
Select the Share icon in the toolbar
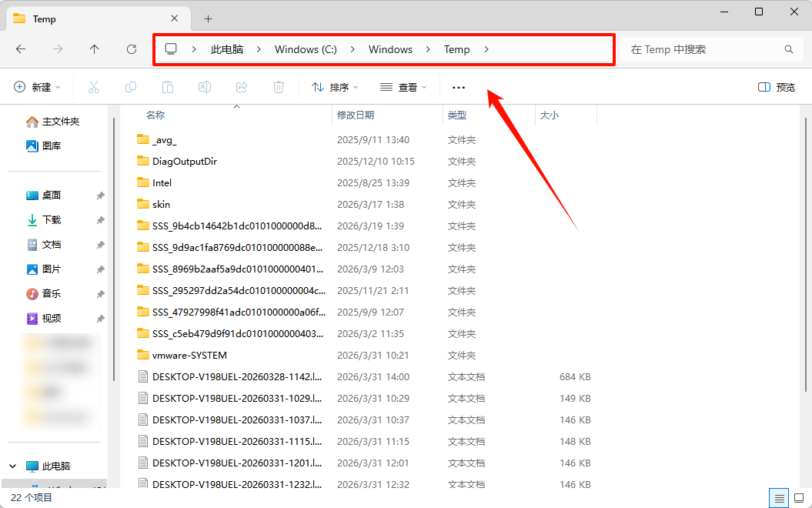point(242,86)
